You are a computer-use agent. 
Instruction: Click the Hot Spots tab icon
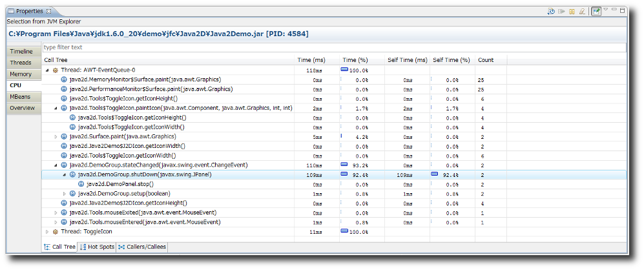tap(83, 247)
